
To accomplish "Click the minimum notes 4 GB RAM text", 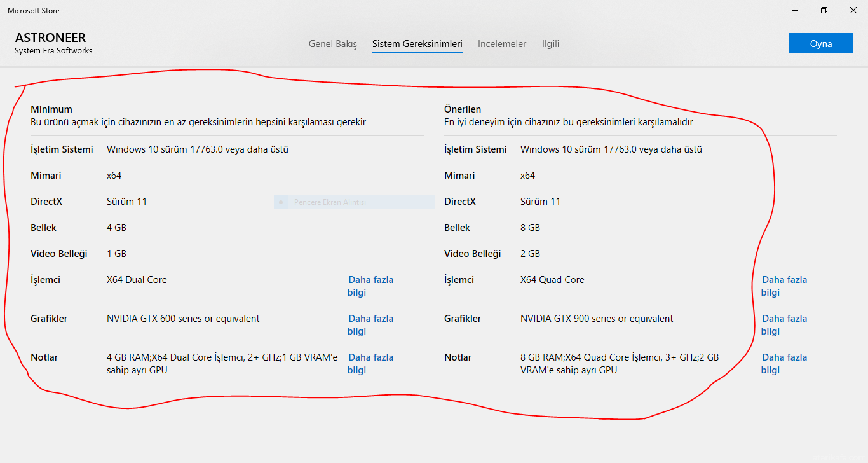I will tap(222, 364).
